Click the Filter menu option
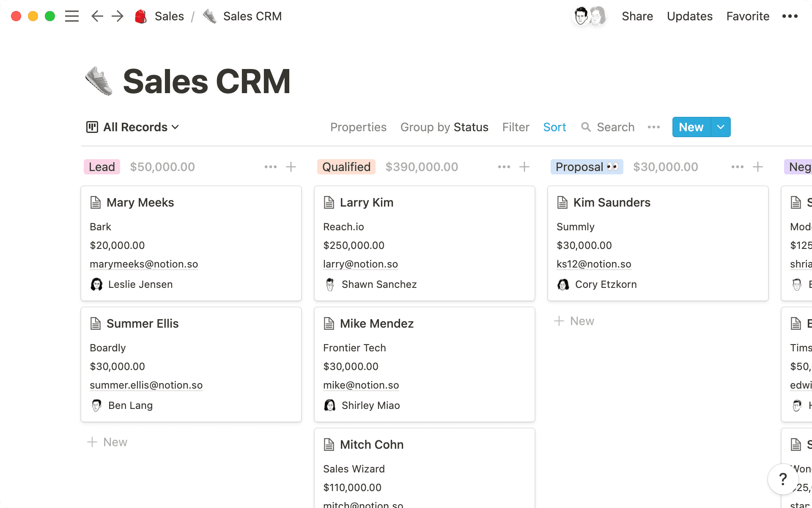This screenshot has height=508, width=812. coord(516,127)
